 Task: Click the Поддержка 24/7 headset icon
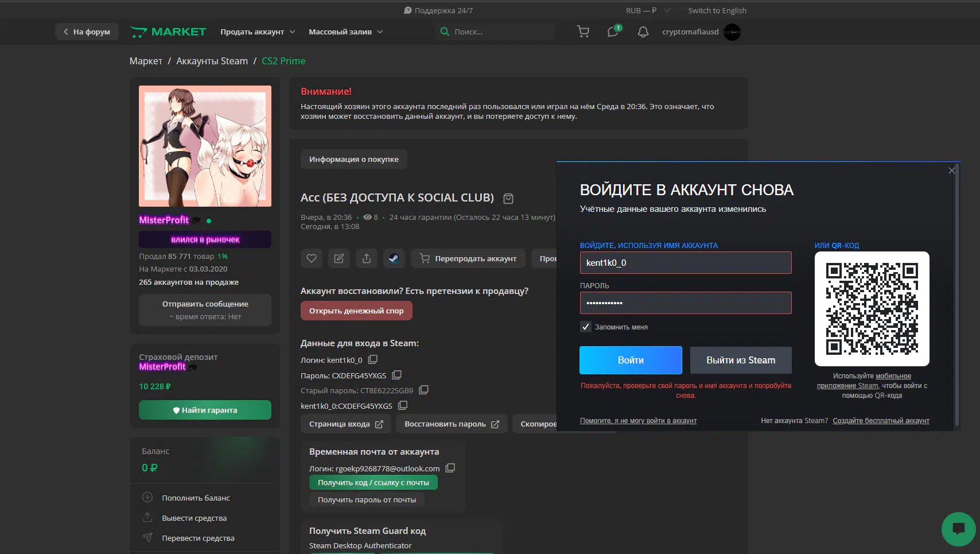[x=408, y=10]
